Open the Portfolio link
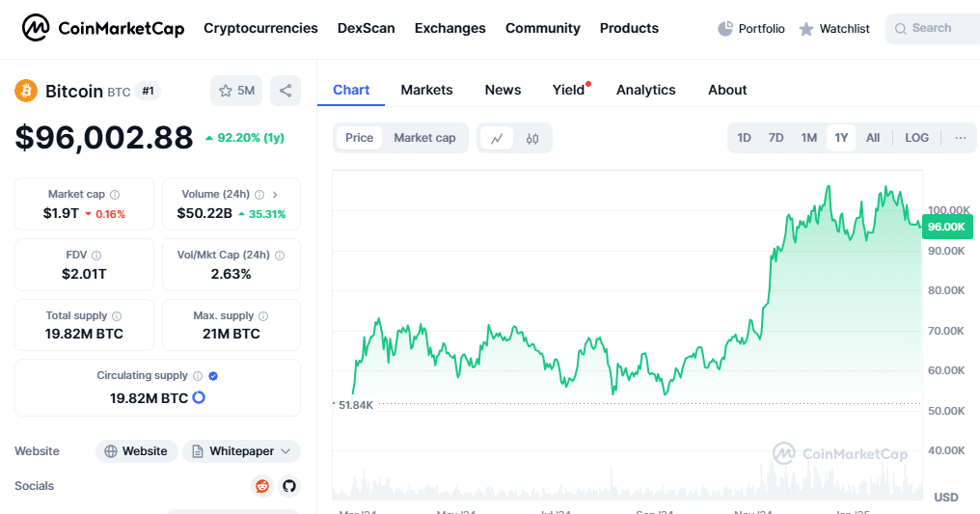 [751, 29]
